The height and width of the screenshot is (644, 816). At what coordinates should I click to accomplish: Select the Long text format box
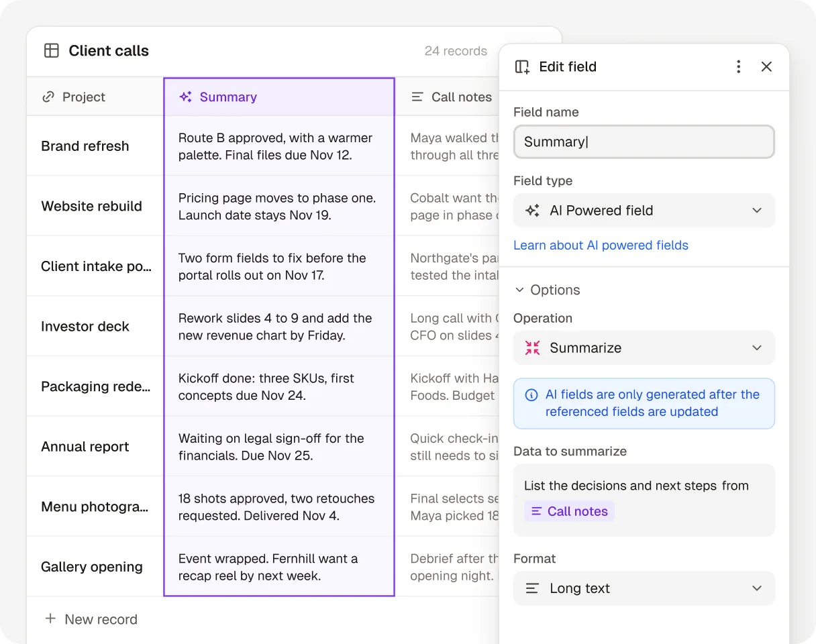point(644,588)
